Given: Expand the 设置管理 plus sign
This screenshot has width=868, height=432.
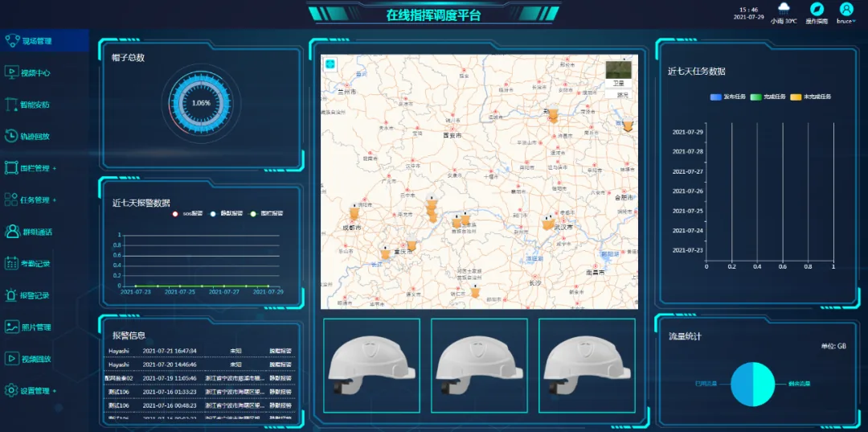Looking at the screenshot, I should point(55,390).
